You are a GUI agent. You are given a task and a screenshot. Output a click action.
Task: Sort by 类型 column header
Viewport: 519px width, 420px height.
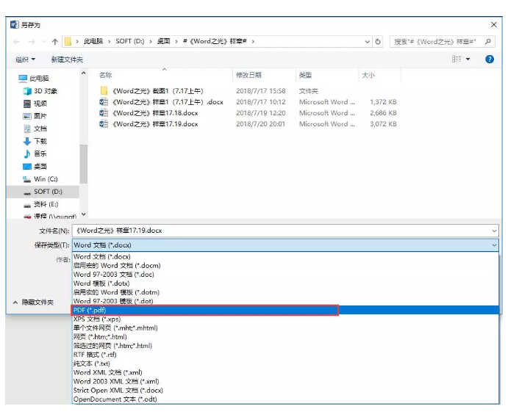click(x=305, y=75)
